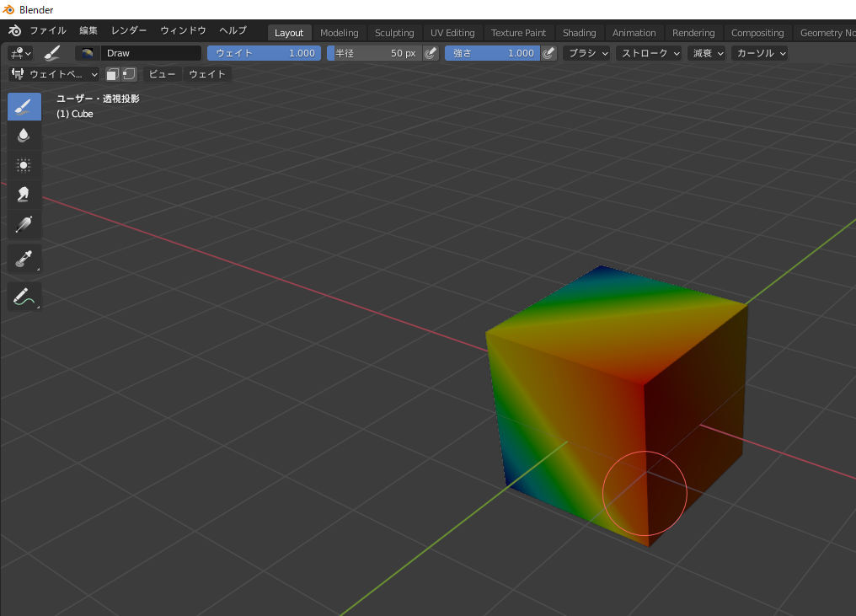Open the ファイル menu

[48, 30]
